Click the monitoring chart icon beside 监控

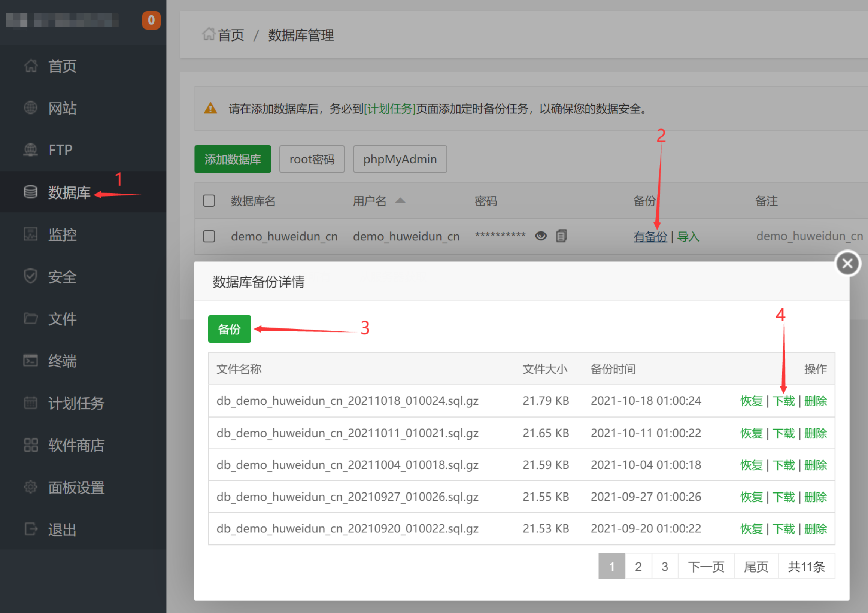pyautogui.click(x=31, y=234)
